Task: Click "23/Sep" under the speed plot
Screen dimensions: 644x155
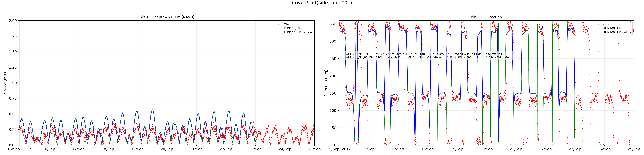Action: coord(255,149)
